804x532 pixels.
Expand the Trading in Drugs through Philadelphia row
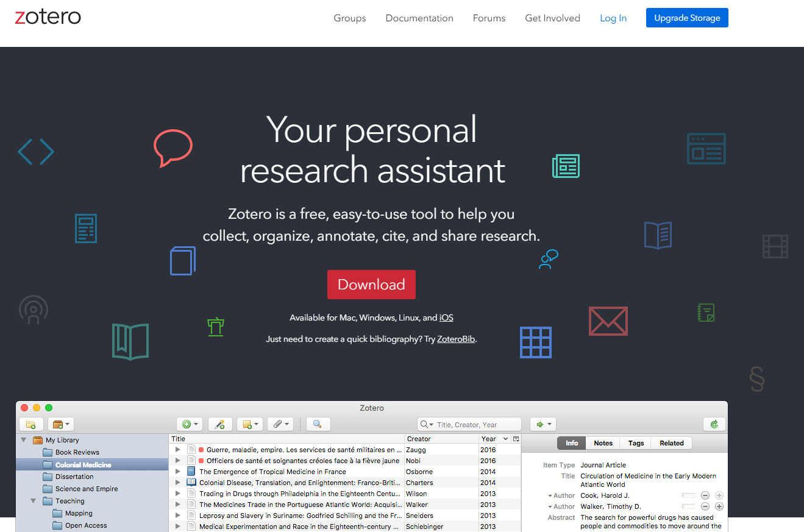(178, 494)
